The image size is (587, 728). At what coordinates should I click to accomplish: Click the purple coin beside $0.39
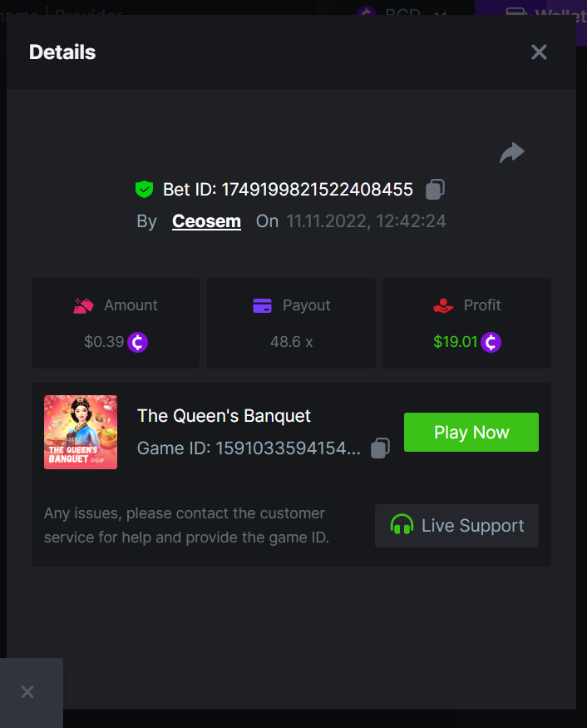coord(138,342)
